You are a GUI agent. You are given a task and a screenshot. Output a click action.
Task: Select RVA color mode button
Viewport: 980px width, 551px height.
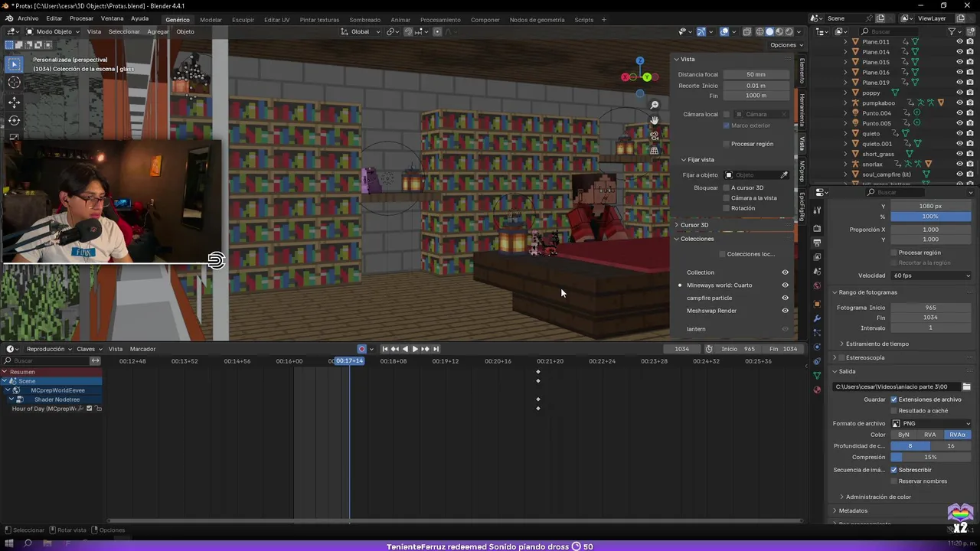tap(930, 435)
